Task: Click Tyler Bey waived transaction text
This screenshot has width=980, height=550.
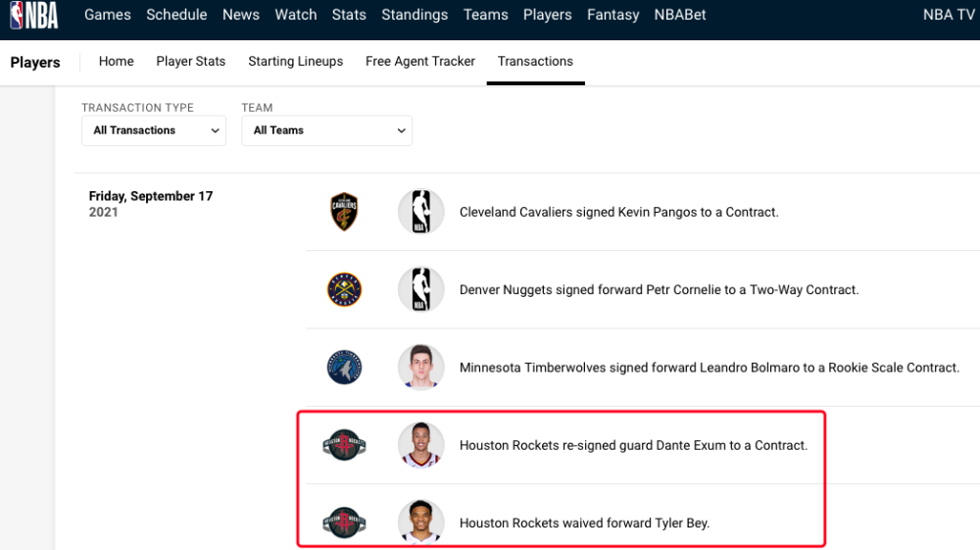Action: (x=584, y=523)
